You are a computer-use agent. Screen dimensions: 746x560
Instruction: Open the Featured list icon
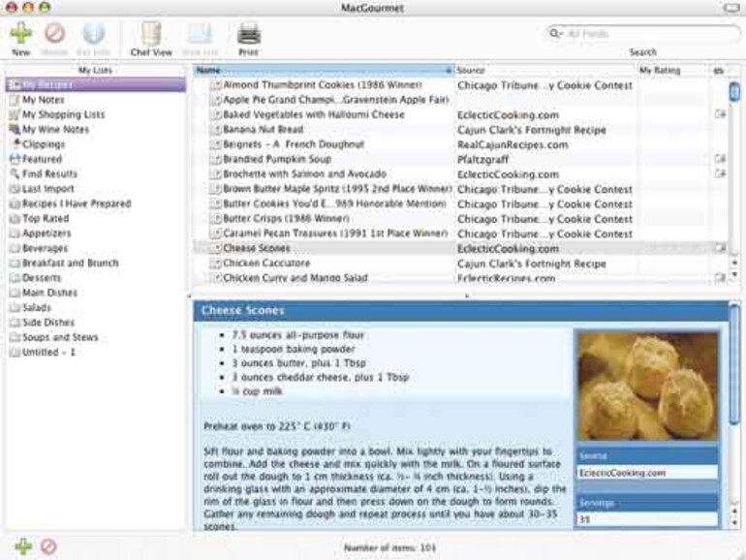pos(15,159)
